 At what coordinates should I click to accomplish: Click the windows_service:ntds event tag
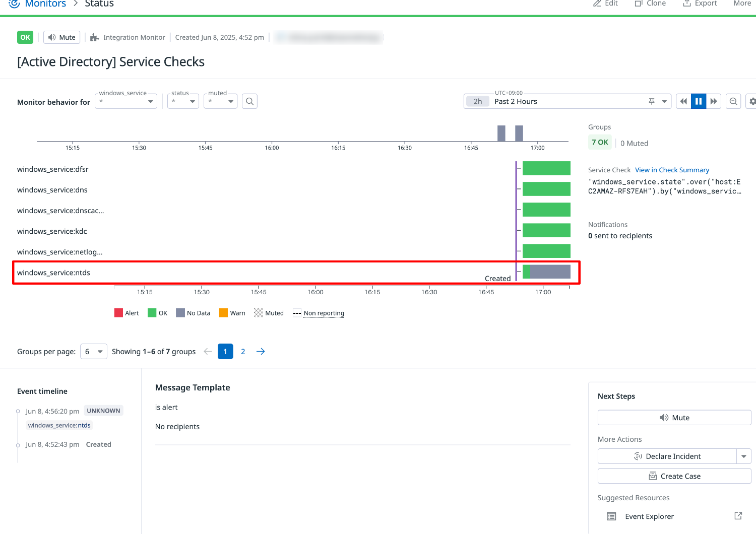coord(59,425)
